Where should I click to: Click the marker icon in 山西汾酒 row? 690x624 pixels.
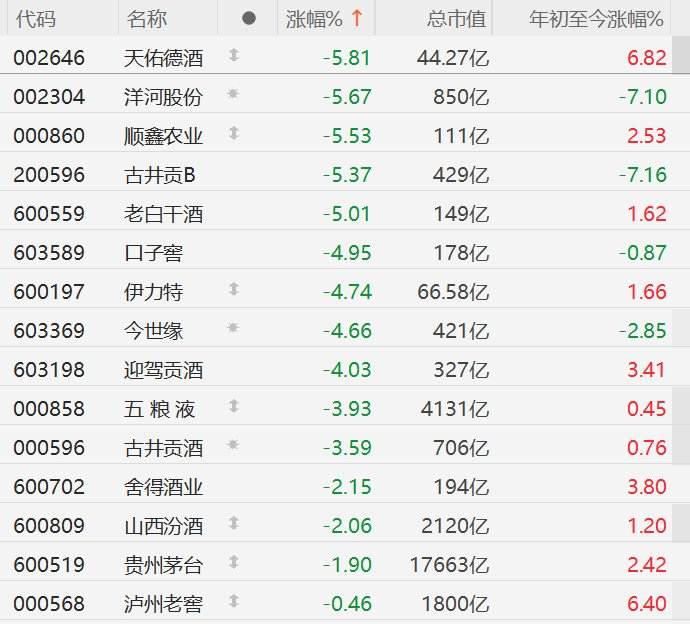(x=234, y=523)
